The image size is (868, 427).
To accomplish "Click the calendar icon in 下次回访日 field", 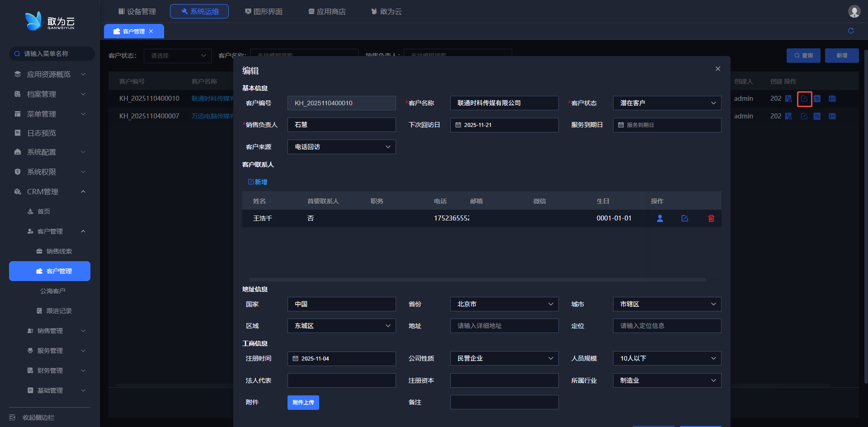I will (x=458, y=125).
